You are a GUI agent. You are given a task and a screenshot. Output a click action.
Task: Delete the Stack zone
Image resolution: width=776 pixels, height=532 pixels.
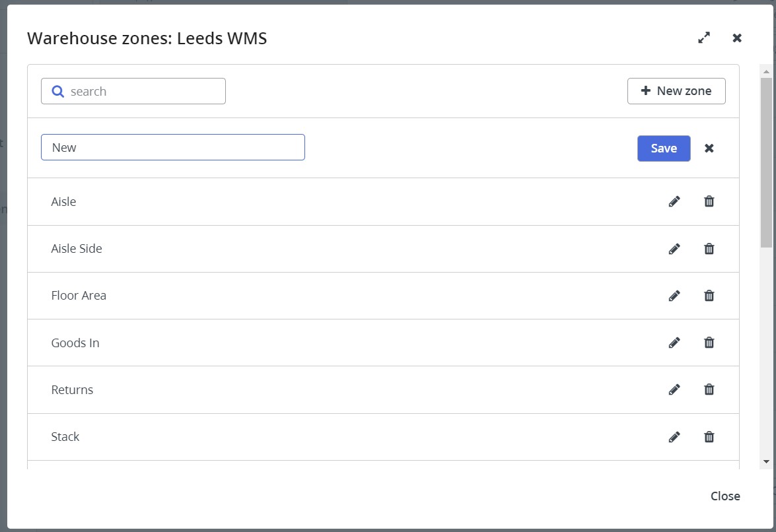tap(709, 437)
